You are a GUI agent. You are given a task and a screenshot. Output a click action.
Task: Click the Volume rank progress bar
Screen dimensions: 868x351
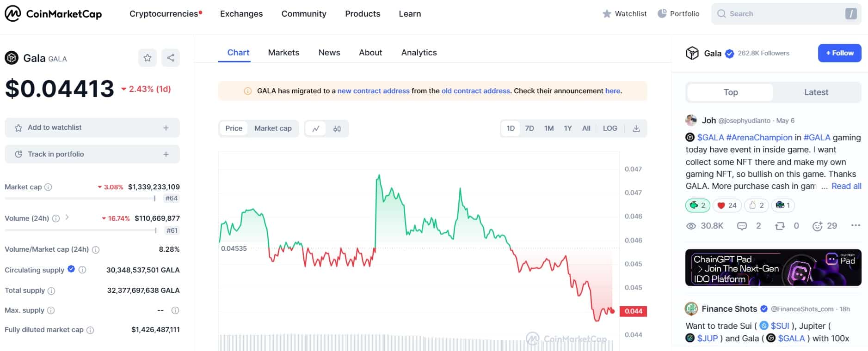click(81, 230)
